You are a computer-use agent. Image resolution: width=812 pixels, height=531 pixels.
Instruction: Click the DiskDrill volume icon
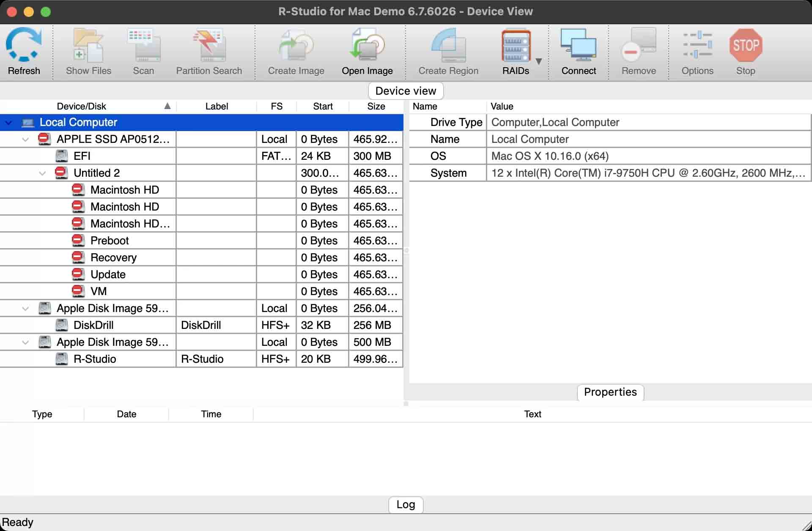(x=62, y=325)
